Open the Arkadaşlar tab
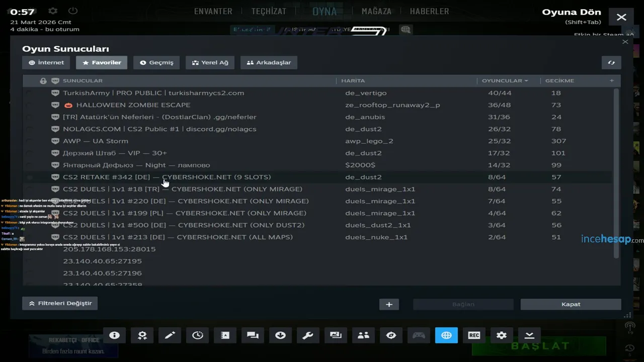 (x=269, y=63)
